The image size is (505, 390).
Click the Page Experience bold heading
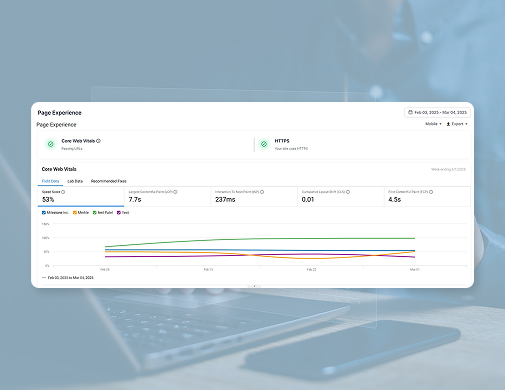pyautogui.click(x=59, y=113)
